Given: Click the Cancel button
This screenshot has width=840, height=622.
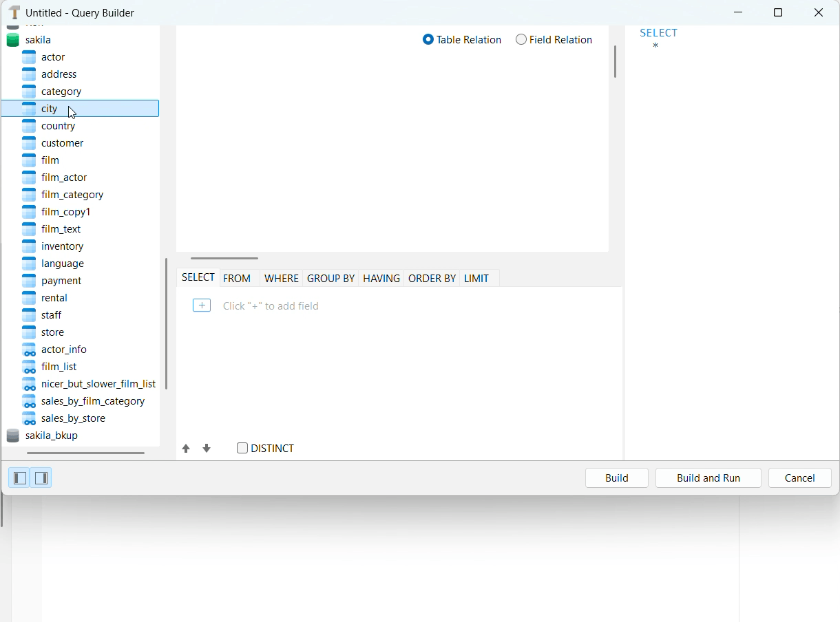Looking at the screenshot, I should pos(800,478).
